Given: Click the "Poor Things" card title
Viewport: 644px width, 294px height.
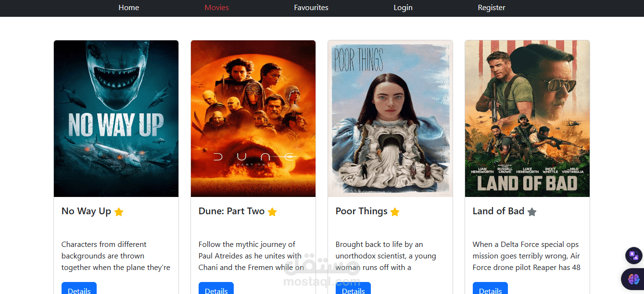Looking at the screenshot, I should click(361, 211).
